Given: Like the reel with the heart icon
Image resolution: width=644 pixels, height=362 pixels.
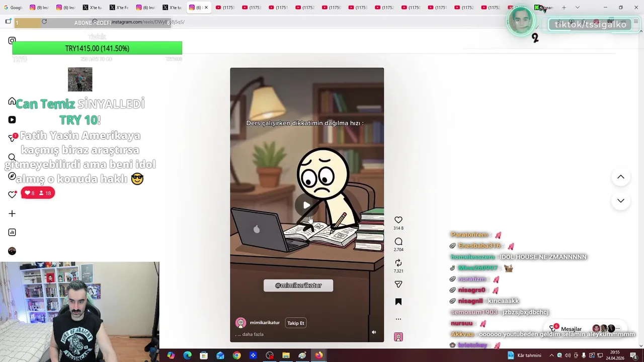Looking at the screenshot, I should tap(398, 220).
